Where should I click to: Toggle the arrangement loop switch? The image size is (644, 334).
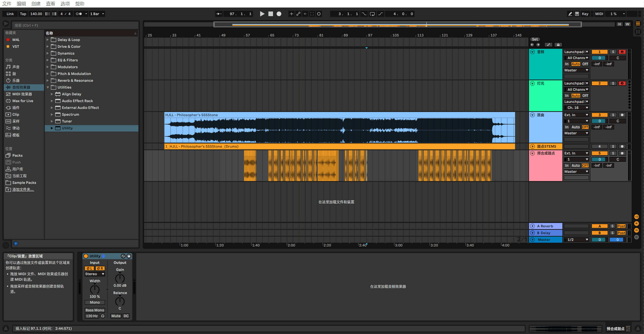tap(372, 14)
